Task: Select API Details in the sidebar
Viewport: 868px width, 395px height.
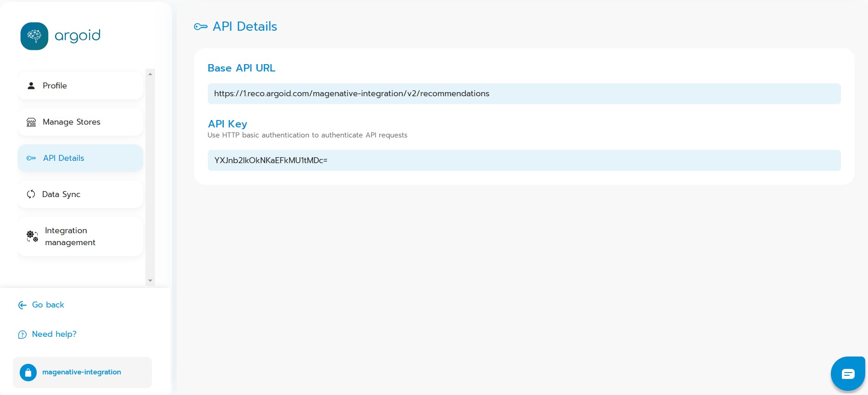Action: coord(80,158)
